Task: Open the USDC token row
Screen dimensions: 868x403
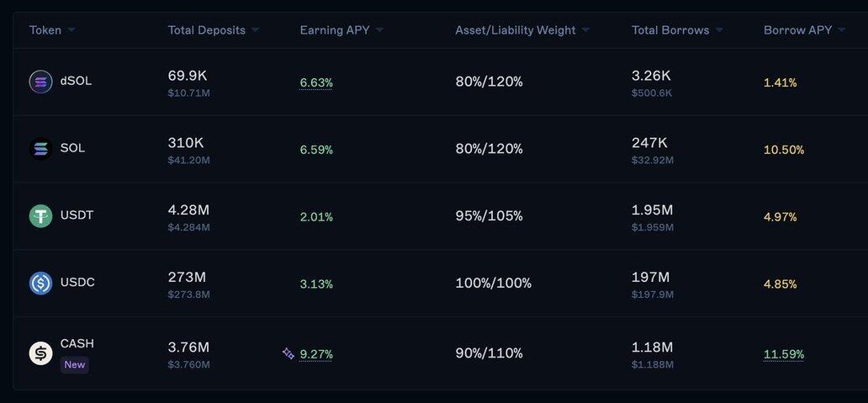Action: point(77,283)
